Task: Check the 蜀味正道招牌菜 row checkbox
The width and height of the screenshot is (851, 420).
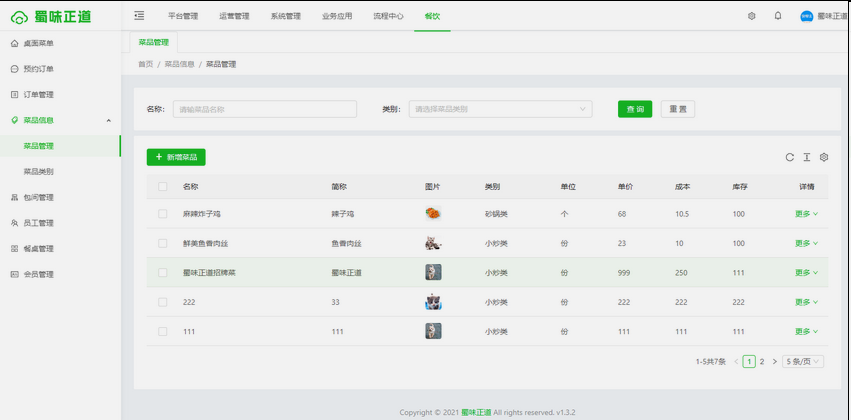Action: (163, 272)
